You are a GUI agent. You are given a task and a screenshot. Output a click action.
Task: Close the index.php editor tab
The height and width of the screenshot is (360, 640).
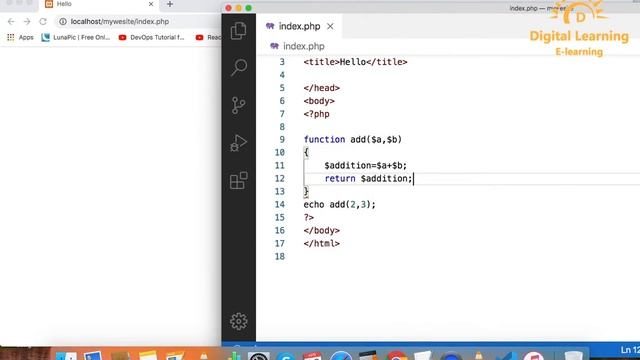(x=330, y=27)
